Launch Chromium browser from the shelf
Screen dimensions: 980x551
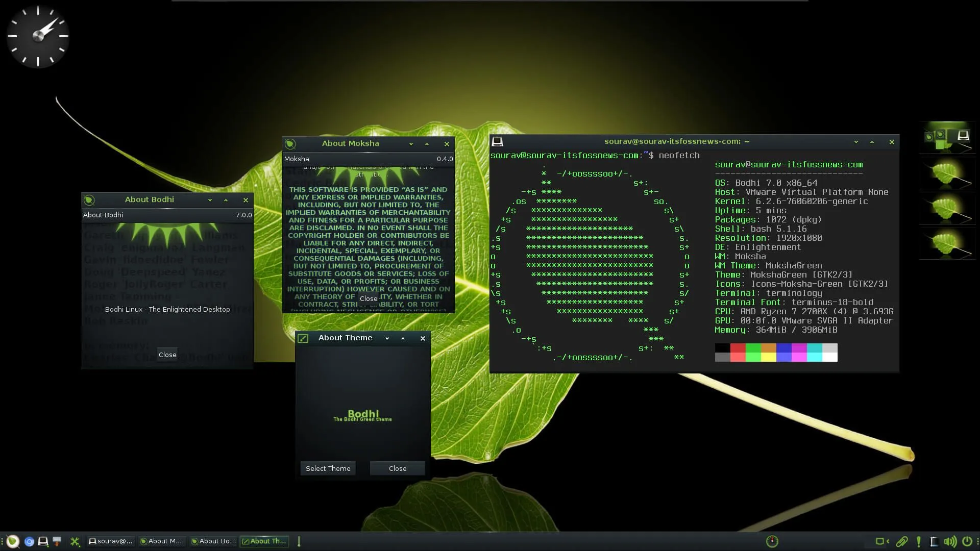[x=29, y=542]
